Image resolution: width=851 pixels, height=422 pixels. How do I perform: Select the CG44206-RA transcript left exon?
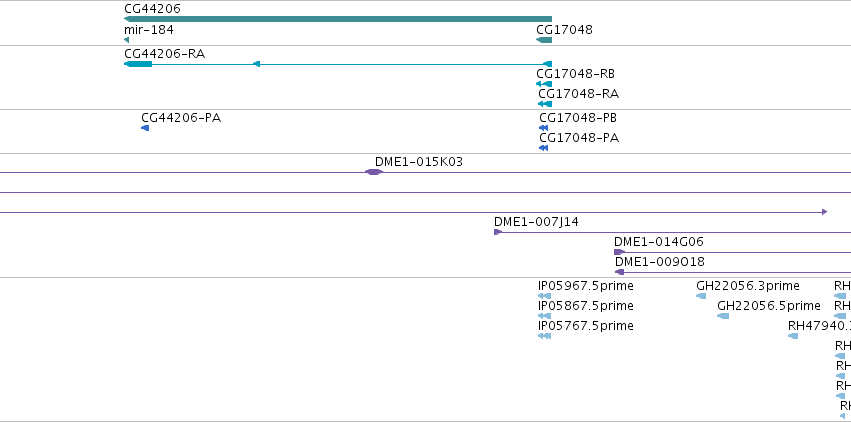[138, 64]
